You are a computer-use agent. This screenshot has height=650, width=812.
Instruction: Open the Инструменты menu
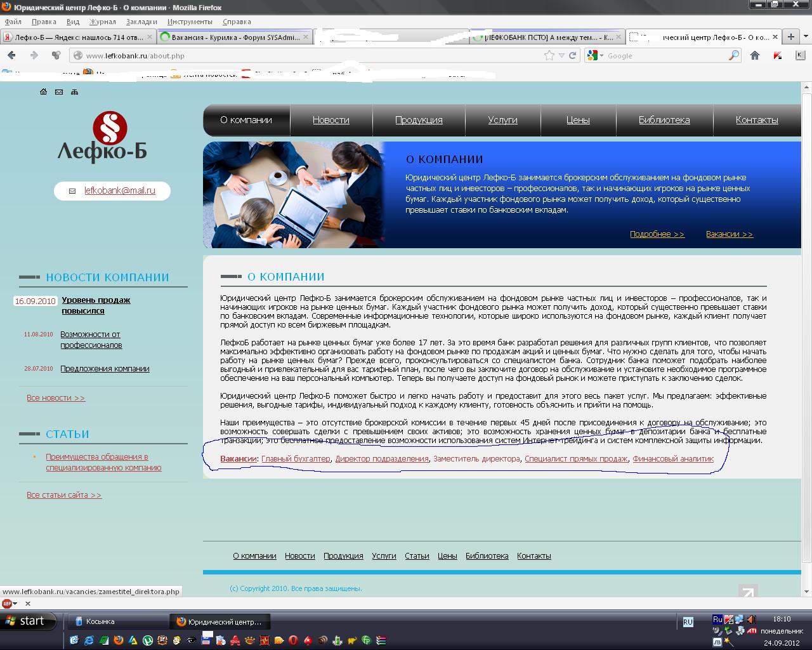pyautogui.click(x=190, y=22)
